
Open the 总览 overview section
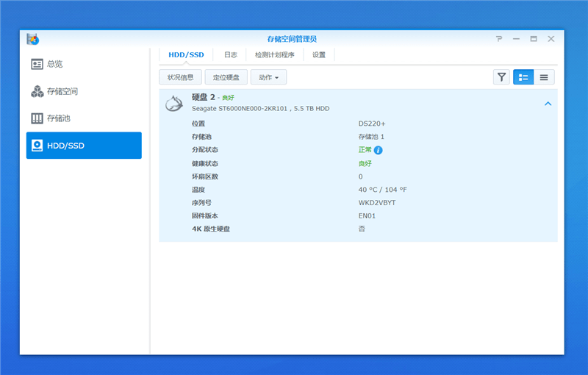pyautogui.click(x=84, y=64)
